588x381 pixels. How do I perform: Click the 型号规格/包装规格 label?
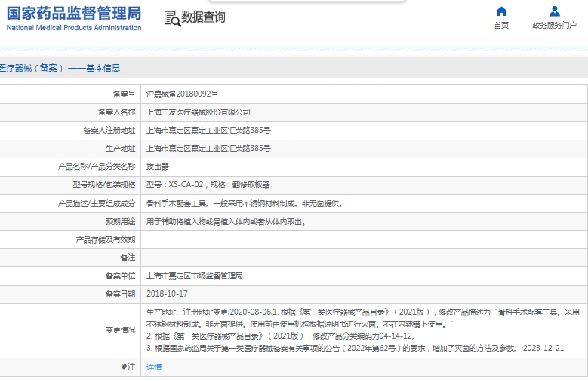[104, 185]
